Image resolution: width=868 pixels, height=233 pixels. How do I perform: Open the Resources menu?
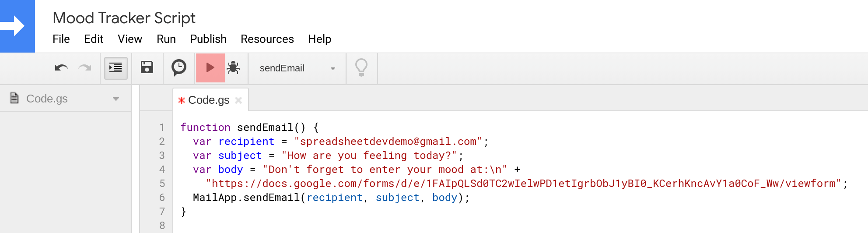267,39
